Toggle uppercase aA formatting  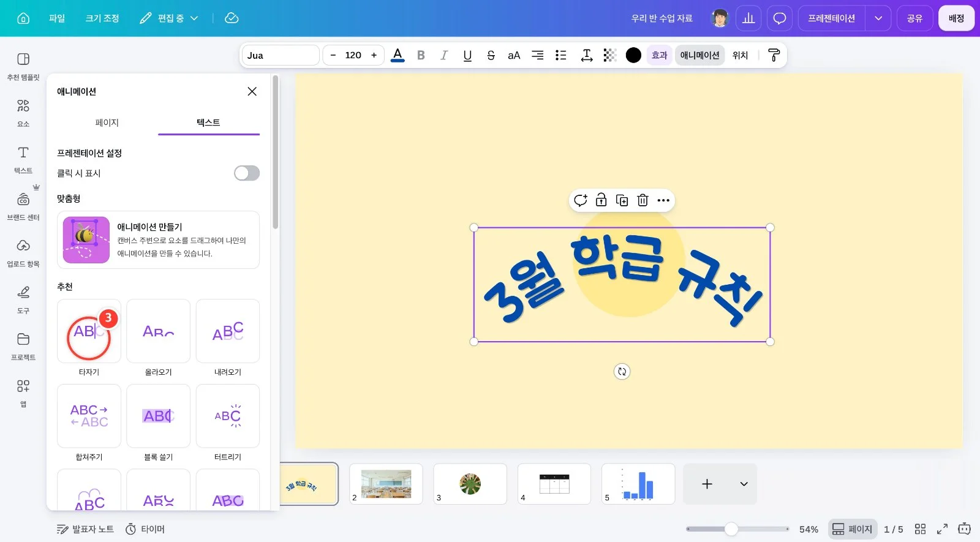coord(514,55)
